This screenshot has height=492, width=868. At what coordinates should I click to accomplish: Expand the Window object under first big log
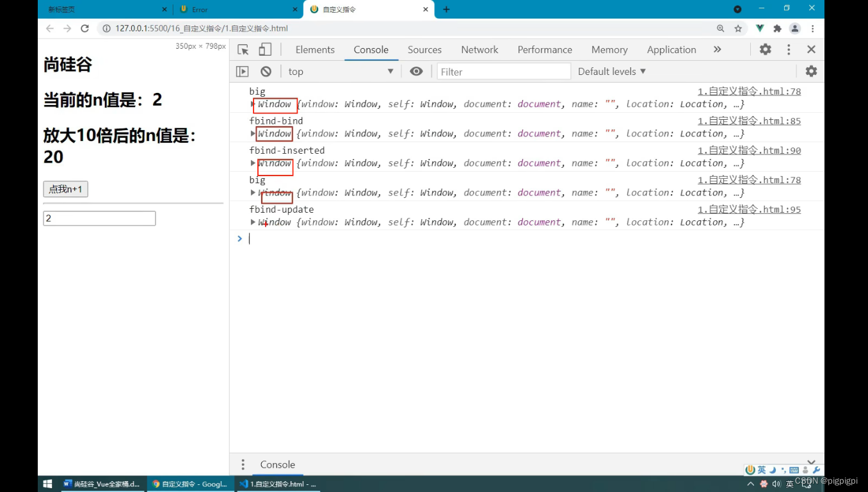pyautogui.click(x=253, y=104)
